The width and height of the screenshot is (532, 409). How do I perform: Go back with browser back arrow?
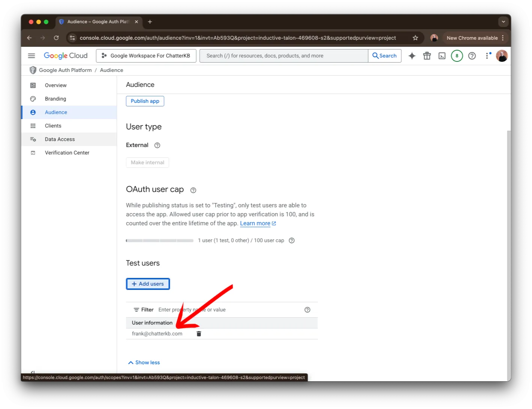pos(29,38)
